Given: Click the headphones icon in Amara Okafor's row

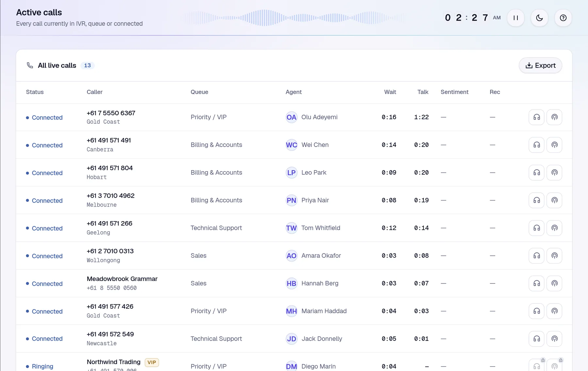Looking at the screenshot, I should point(536,256).
